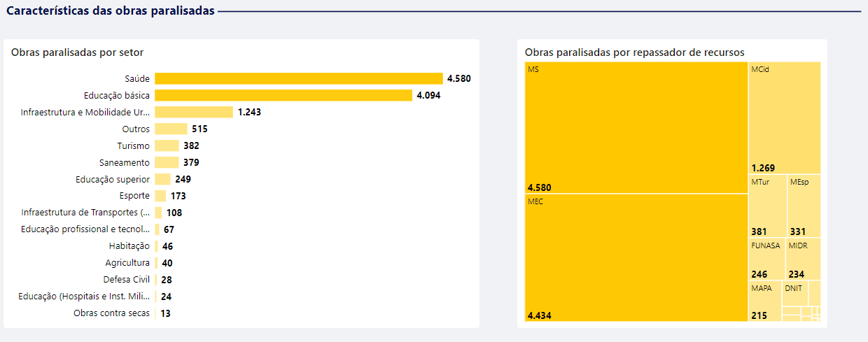The height and width of the screenshot is (342, 868).
Task: Click the MEC tile in the treemap
Action: [x=636, y=257]
